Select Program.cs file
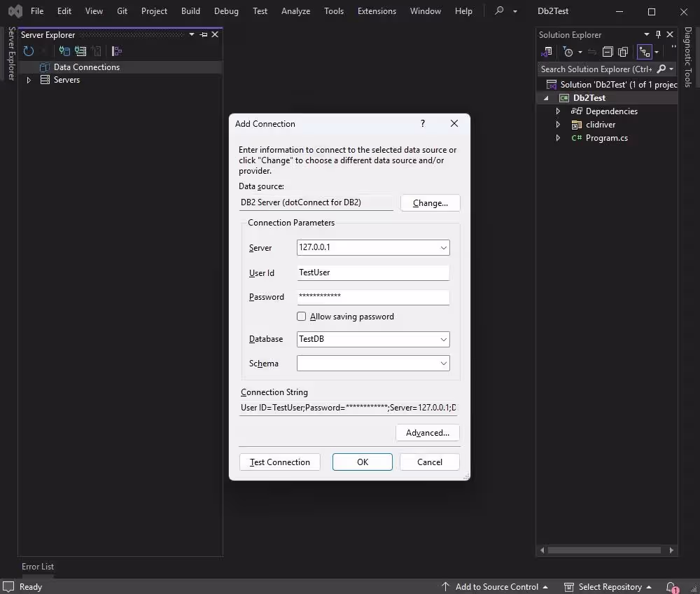 (606, 138)
